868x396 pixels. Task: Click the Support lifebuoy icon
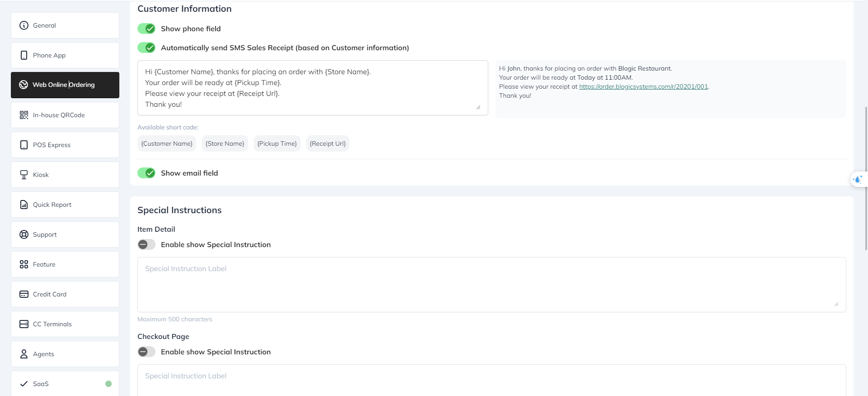coord(24,234)
